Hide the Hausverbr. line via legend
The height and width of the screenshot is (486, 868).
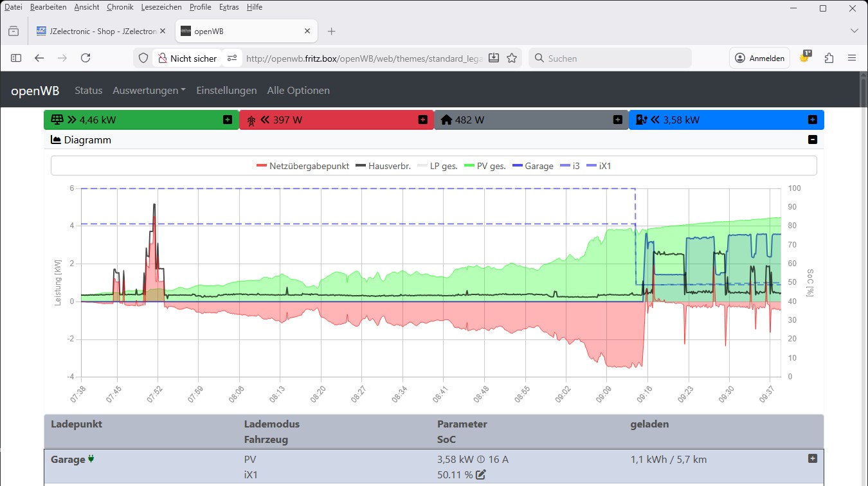coord(384,166)
